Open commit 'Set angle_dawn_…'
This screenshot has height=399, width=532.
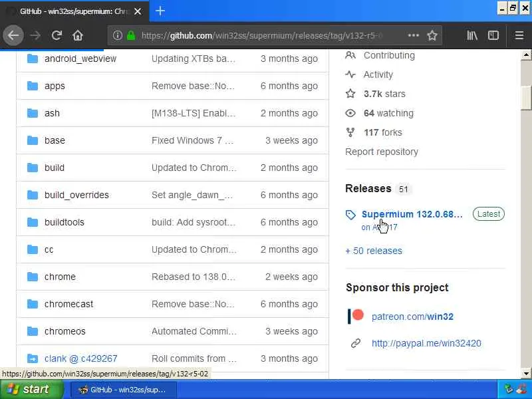[192, 195]
